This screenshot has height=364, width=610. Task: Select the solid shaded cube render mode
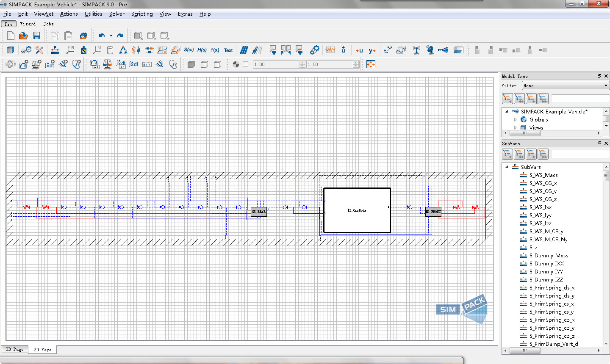coord(191,64)
